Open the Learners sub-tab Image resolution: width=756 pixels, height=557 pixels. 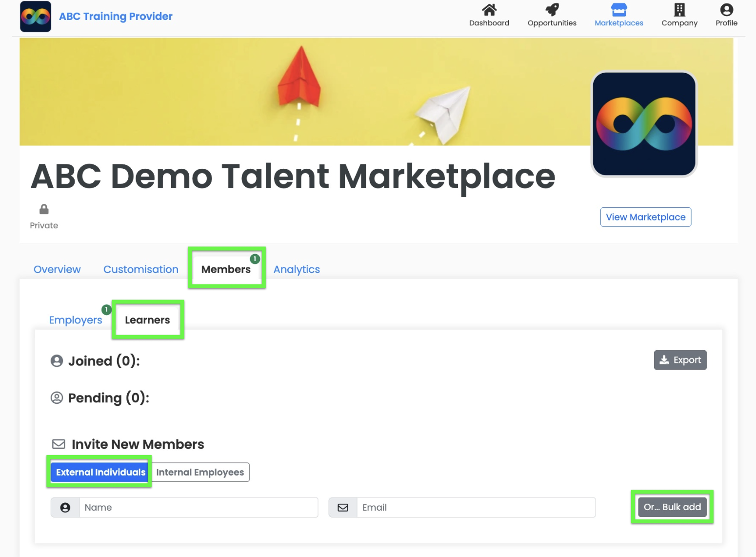pos(147,320)
